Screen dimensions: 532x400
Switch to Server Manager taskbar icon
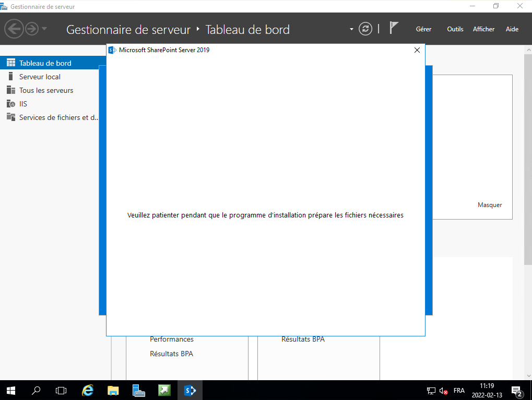pos(138,391)
